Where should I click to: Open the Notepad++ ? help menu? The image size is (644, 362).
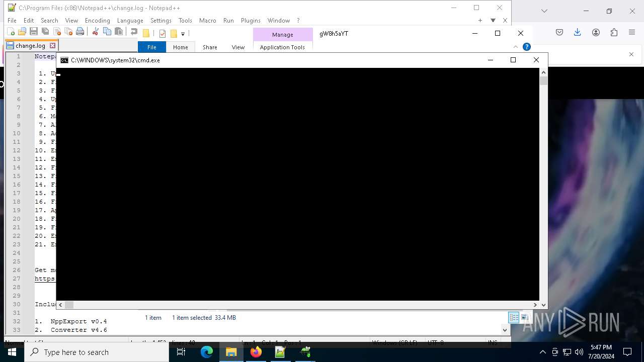point(298,21)
